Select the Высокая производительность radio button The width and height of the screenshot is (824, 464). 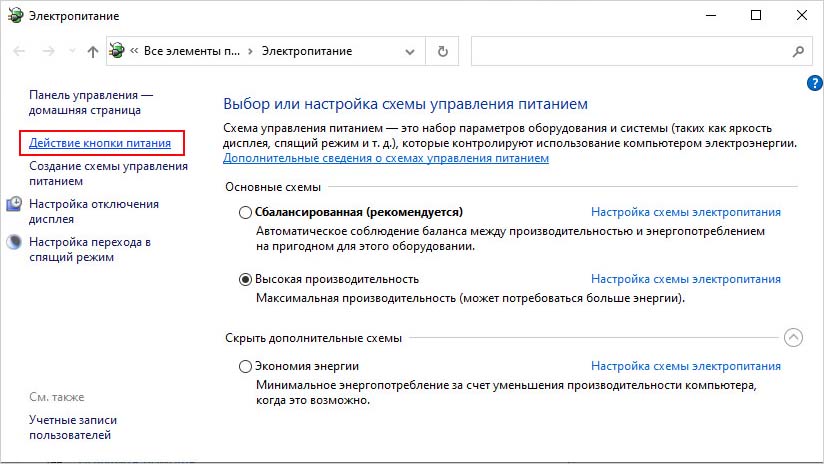(x=246, y=279)
